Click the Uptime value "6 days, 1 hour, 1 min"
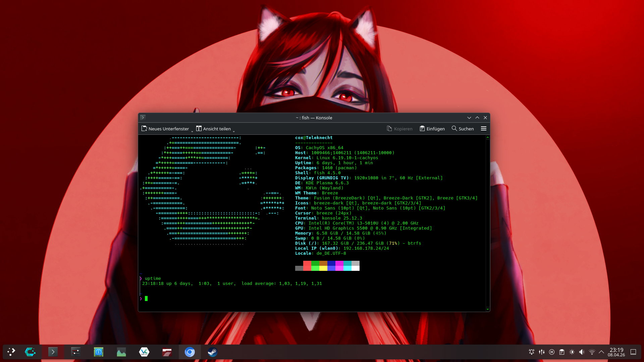This screenshot has width=644, height=362. coord(345,163)
